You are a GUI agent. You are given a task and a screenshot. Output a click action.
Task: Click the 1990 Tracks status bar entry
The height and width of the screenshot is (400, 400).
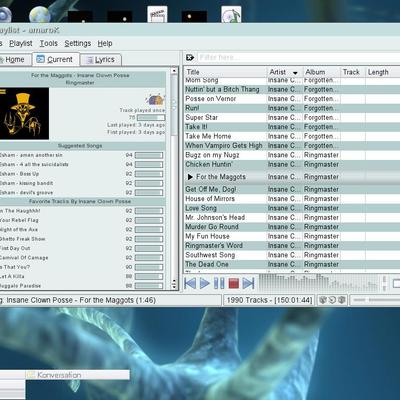coord(269,300)
